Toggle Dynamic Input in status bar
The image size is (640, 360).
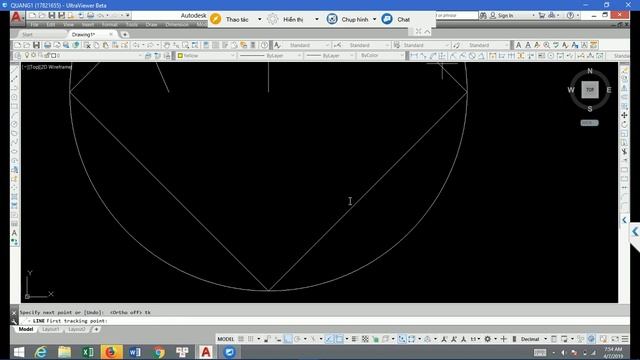[278, 339]
